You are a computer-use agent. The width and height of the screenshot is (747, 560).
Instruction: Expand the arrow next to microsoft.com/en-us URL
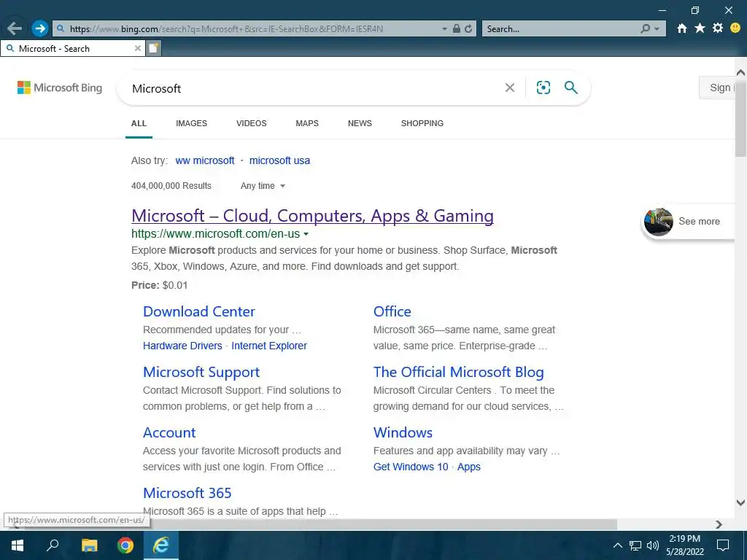pyautogui.click(x=306, y=234)
